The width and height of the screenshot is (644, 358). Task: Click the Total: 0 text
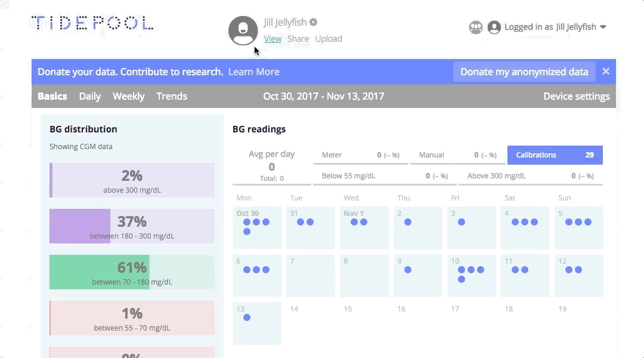tap(271, 178)
